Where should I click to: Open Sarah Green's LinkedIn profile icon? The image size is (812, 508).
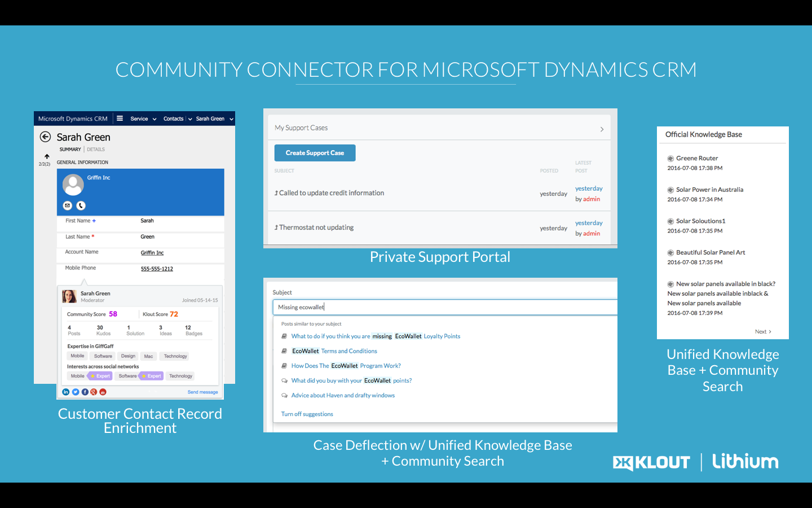pyautogui.click(x=66, y=392)
